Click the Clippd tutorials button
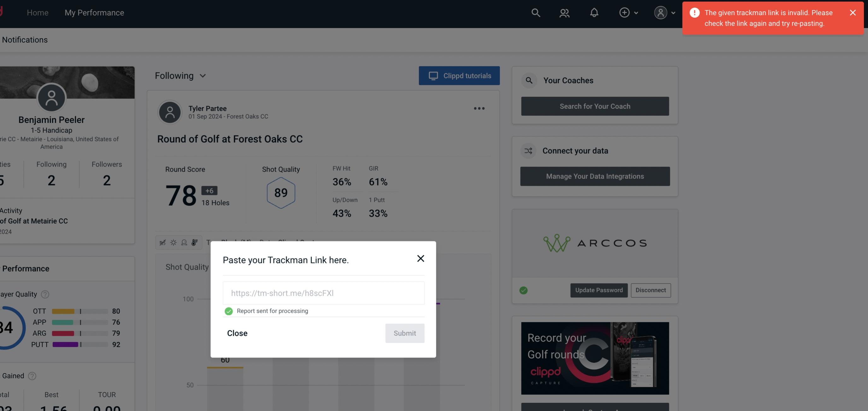 [459, 75]
